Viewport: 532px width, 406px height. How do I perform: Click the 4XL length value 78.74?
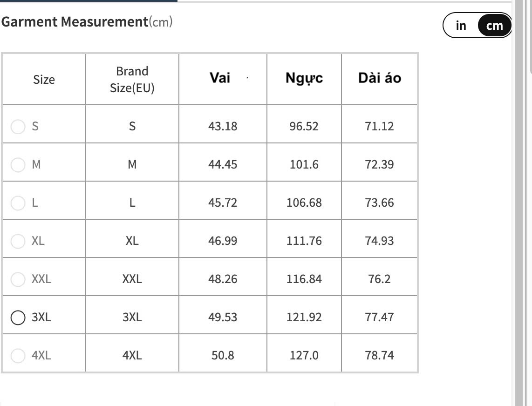coord(379,355)
